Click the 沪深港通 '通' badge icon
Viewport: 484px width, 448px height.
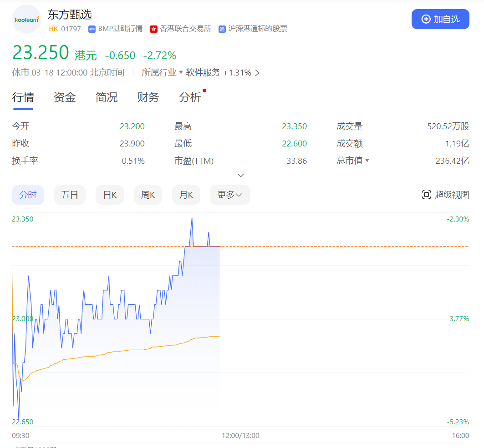tap(222, 29)
